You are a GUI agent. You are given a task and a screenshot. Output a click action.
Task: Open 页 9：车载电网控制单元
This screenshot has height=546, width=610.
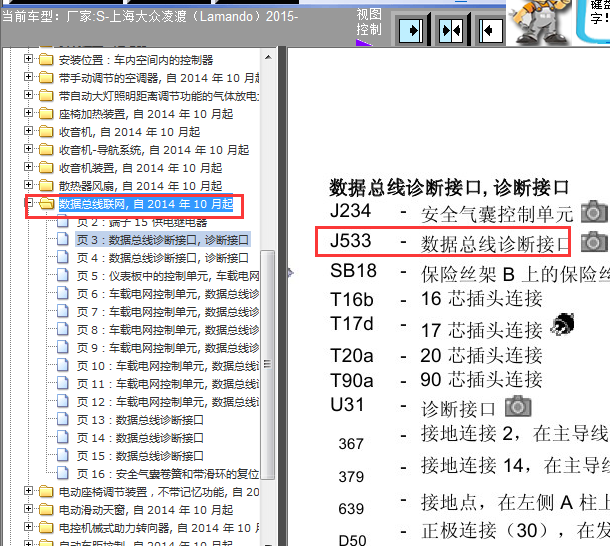tap(168, 348)
